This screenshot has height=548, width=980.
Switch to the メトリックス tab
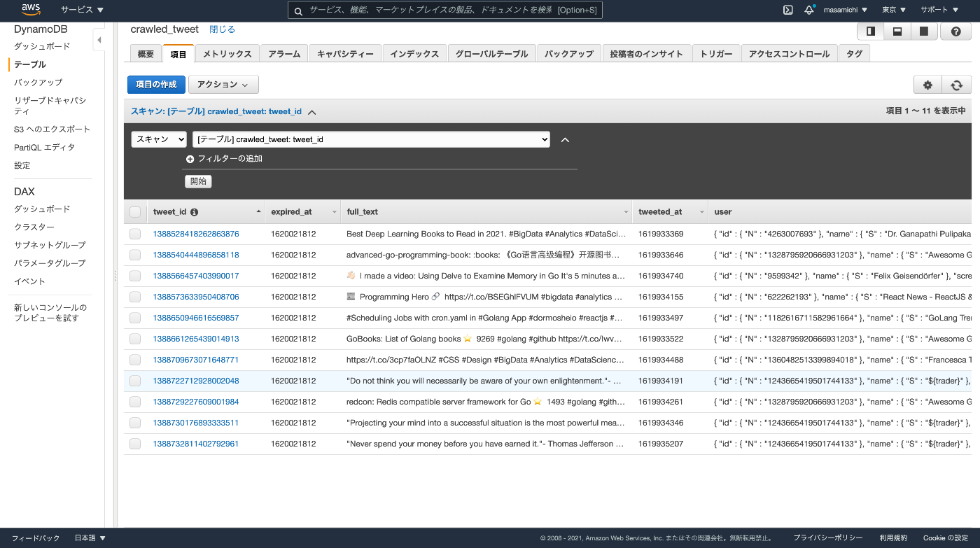227,54
